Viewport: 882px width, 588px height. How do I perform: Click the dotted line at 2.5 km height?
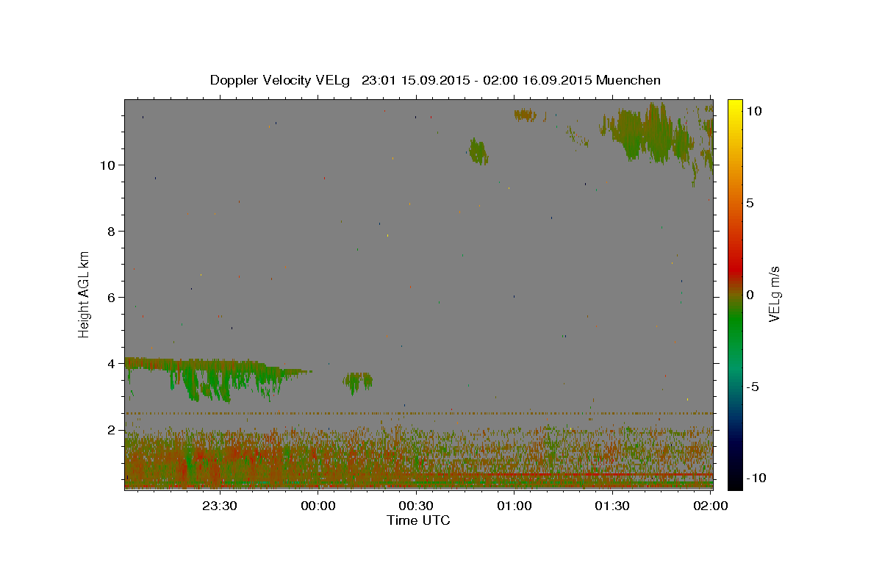(418, 413)
